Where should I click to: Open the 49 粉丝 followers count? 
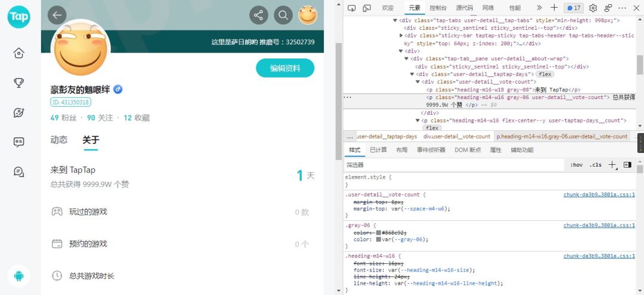coord(64,118)
